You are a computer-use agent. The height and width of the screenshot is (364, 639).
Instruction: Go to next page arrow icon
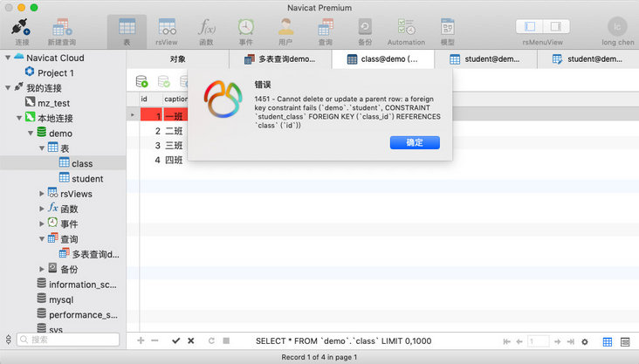point(558,341)
